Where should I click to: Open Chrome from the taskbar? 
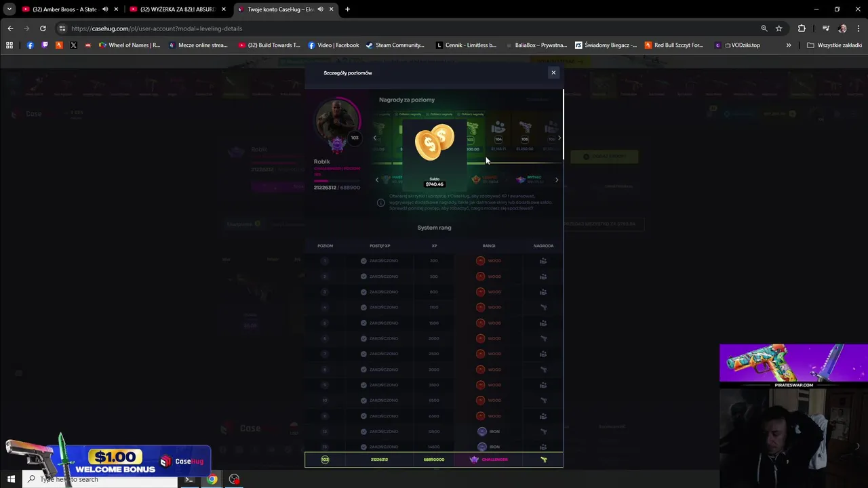(212, 479)
